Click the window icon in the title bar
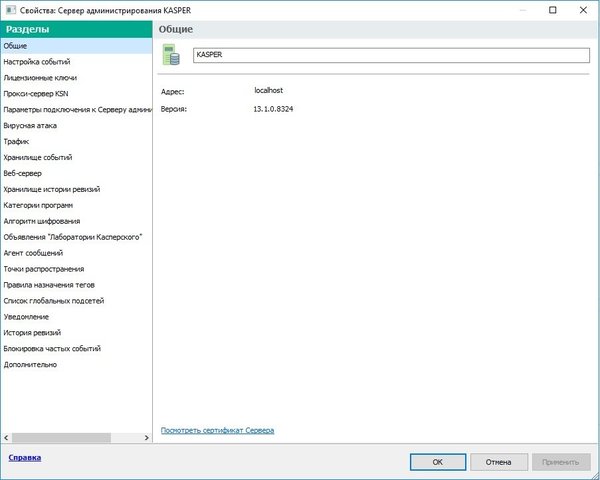The image size is (600, 480). point(10,9)
